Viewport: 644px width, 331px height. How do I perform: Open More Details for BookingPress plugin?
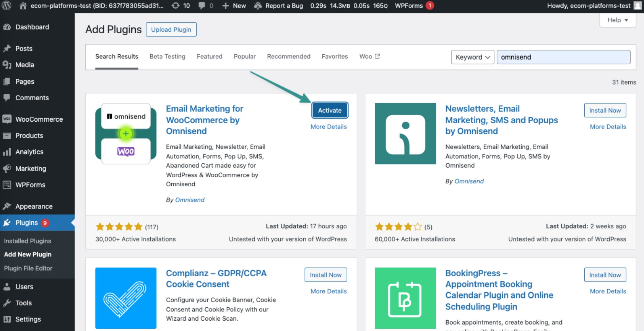608,291
